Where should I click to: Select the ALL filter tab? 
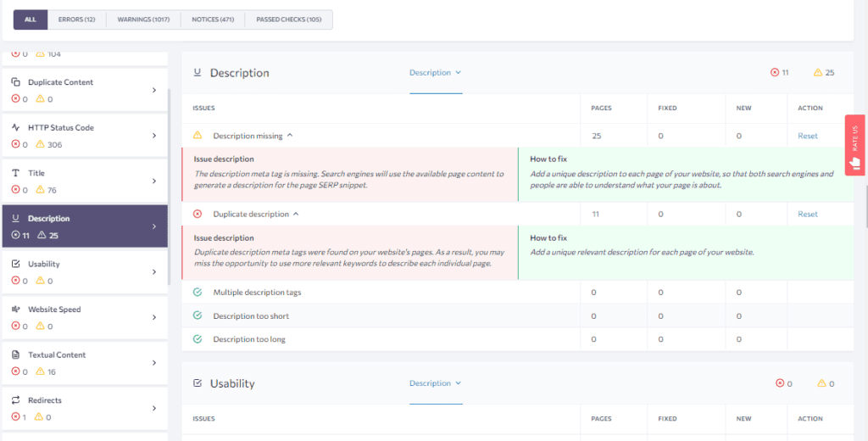[31, 20]
